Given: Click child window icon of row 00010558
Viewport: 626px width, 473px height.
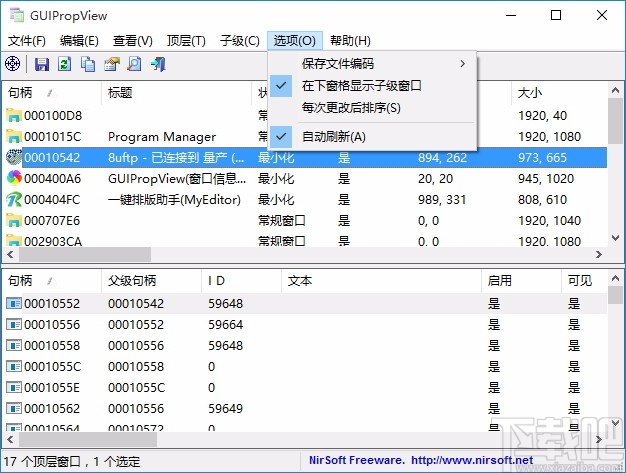Looking at the screenshot, I should (14, 345).
